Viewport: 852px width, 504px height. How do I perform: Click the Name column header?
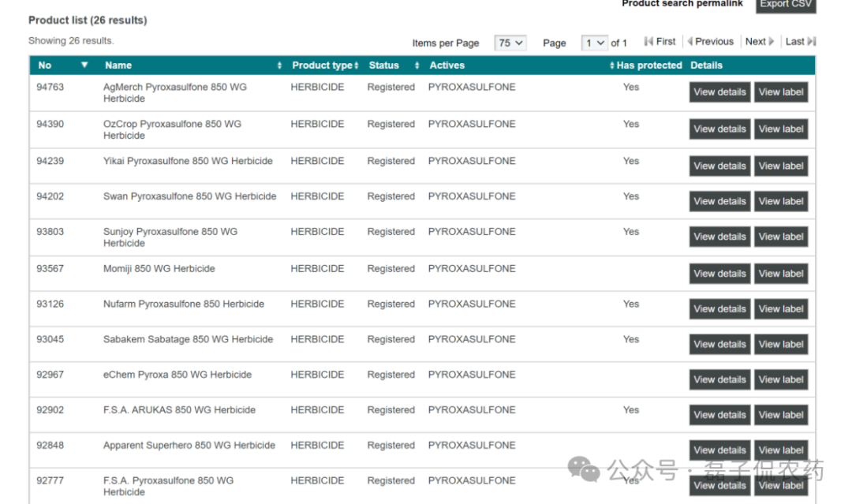click(118, 65)
